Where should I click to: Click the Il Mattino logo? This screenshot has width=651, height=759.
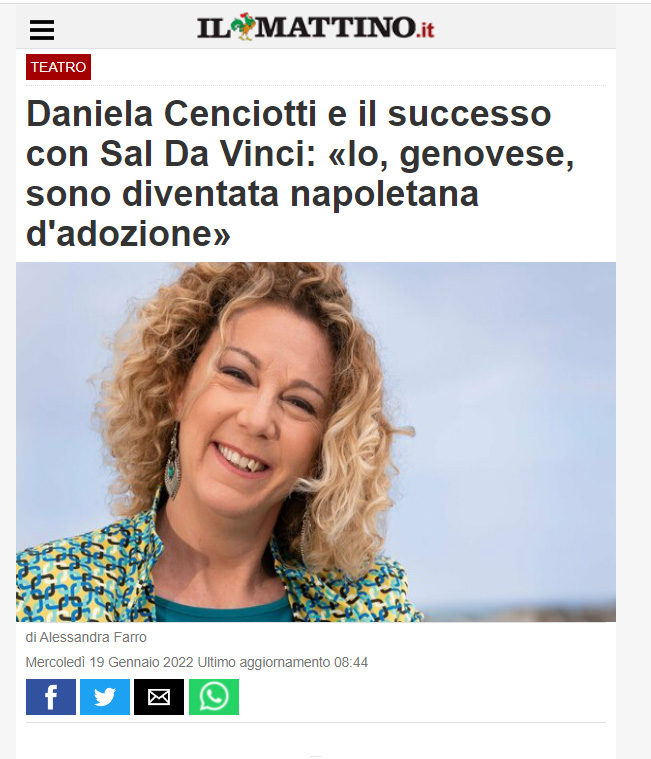(x=316, y=27)
